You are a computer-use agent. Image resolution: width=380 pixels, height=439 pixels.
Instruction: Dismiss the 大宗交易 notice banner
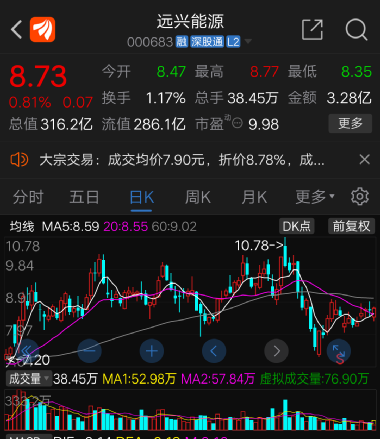365,160
